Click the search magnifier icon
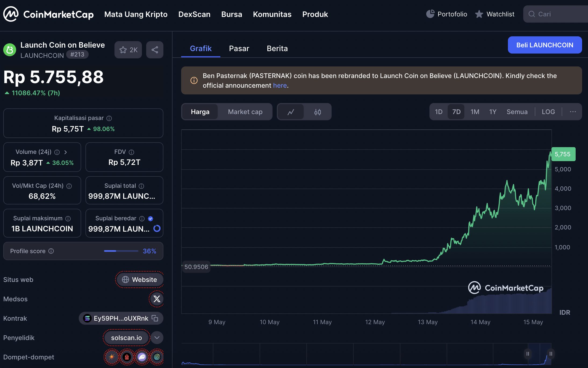The image size is (588, 368). pyautogui.click(x=532, y=14)
